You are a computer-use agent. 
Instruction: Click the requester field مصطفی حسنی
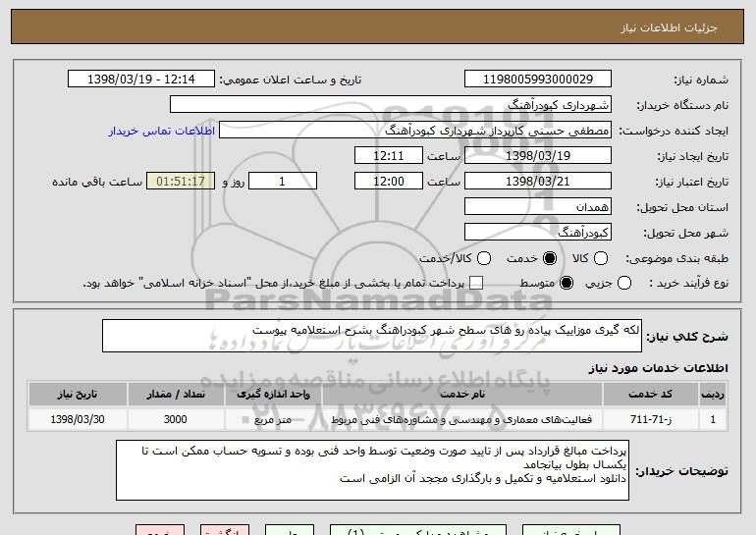point(415,131)
